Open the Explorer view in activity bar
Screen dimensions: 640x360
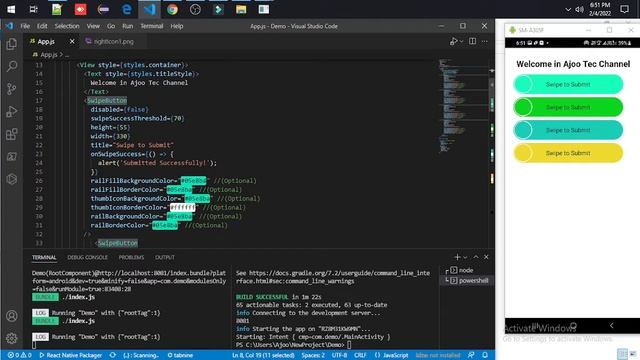tap(12, 44)
